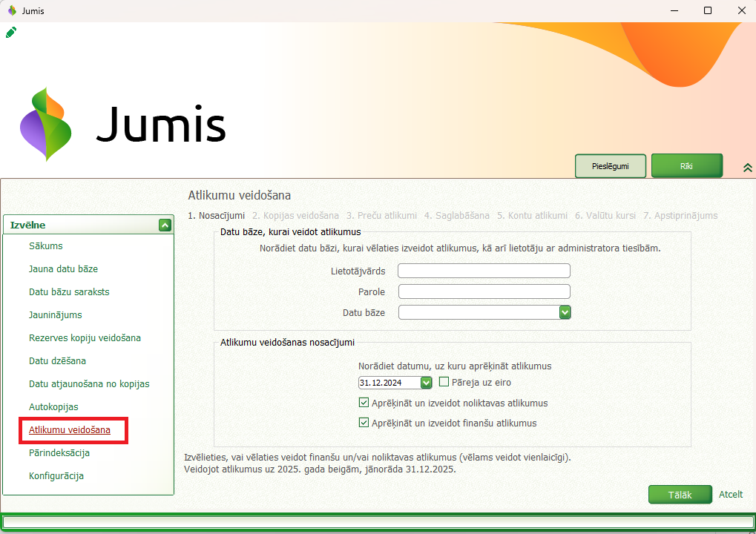Open Pārindeksācija menu item

59,453
